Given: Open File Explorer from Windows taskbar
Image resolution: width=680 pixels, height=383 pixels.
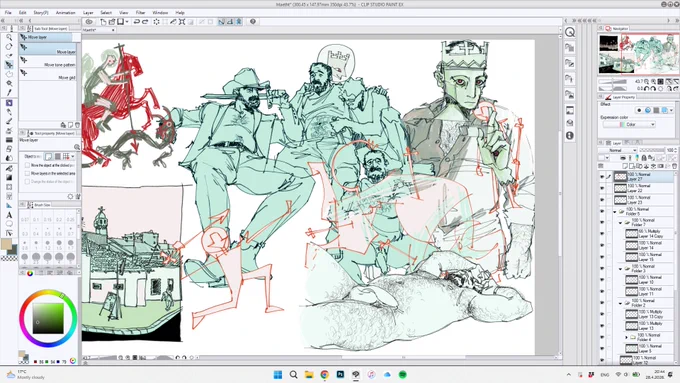Looking at the screenshot, I should [x=309, y=374].
